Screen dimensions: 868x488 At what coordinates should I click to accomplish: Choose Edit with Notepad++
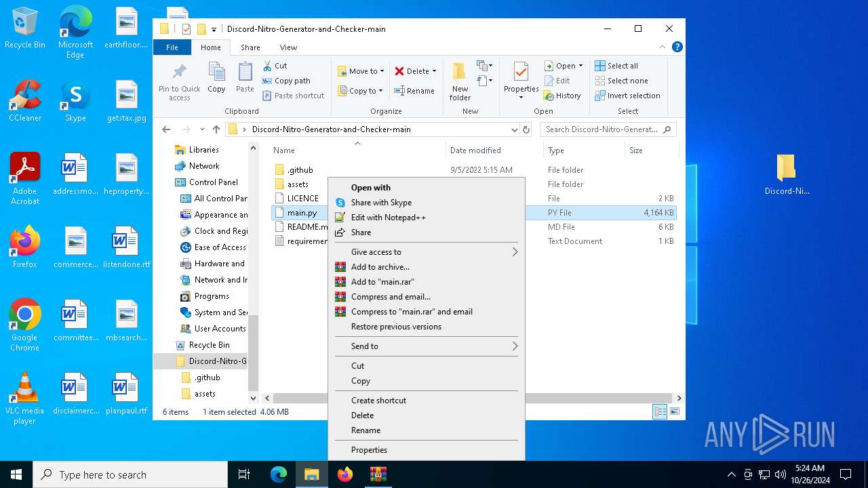click(x=426, y=218)
